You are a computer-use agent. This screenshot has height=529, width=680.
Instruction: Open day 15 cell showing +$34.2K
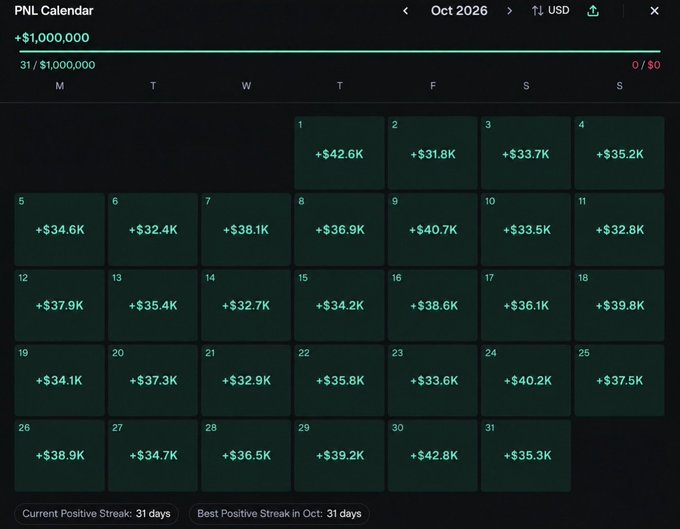click(x=339, y=305)
